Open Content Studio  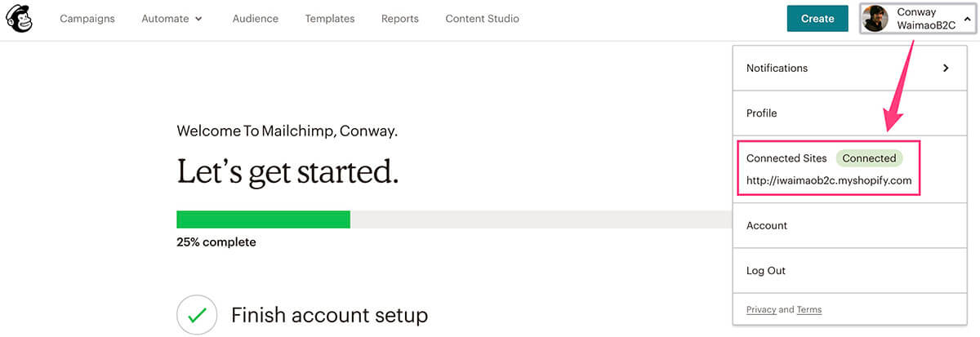click(482, 19)
